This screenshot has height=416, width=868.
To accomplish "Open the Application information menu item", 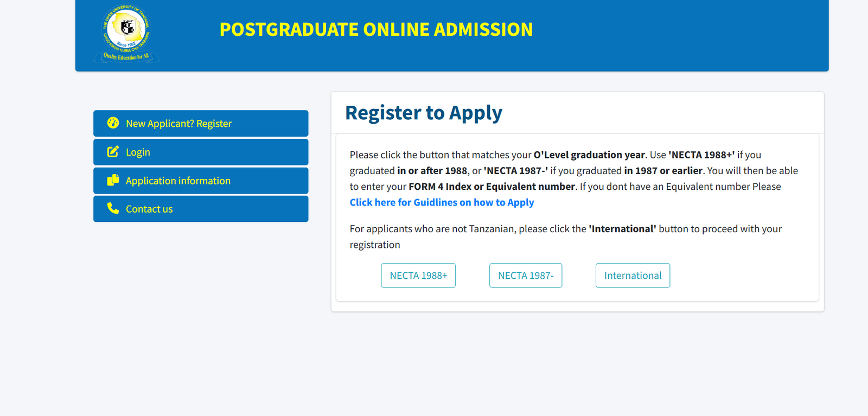I will click(178, 181).
